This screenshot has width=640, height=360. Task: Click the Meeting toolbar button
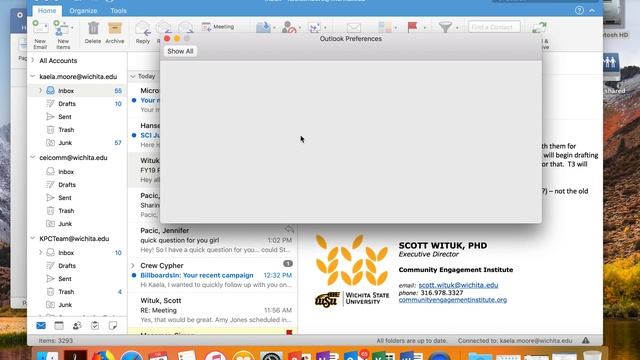218,27
